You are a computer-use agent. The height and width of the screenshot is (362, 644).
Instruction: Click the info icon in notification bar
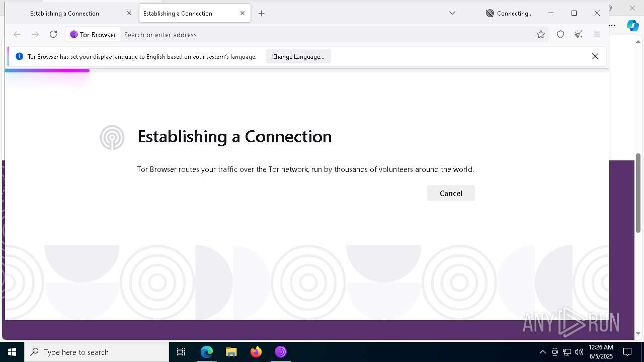[x=19, y=56]
